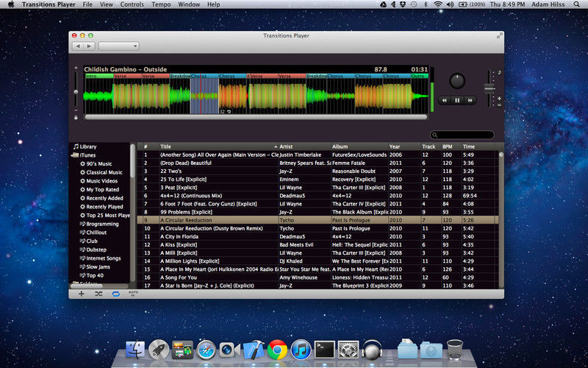This screenshot has width=588, height=368.
Task: Select the My Top Rated playlist
Action: (100, 190)
